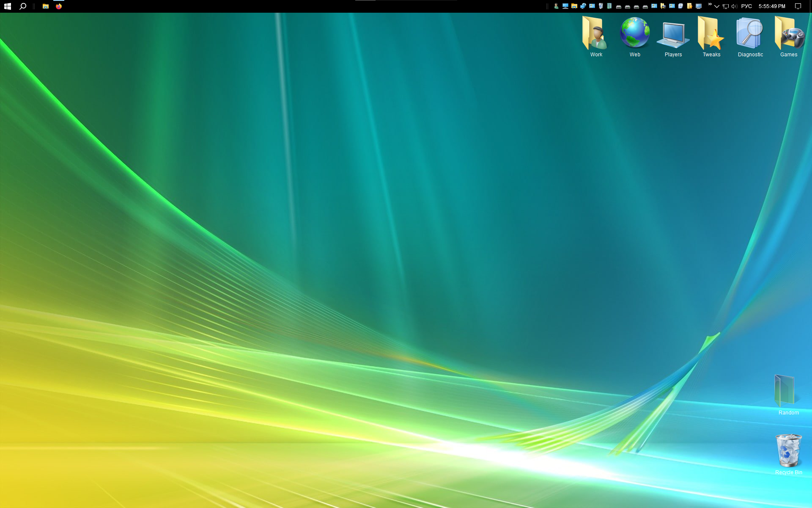The height and width of the screenshot is (508, 812).
Task: Open volume control speaker icon
Action: point(734,6)
